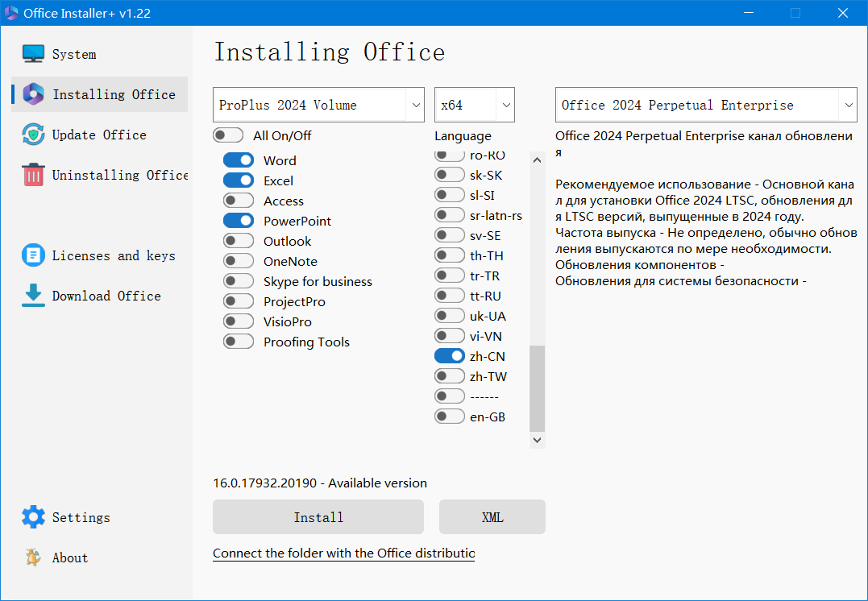Viewport: 868px width, 601px height.
Task: Click the Install button
Action: tap(318, 517)
